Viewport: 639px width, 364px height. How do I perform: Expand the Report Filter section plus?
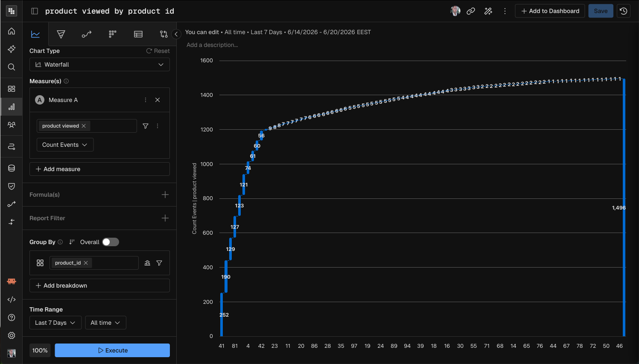click(165, 218)
